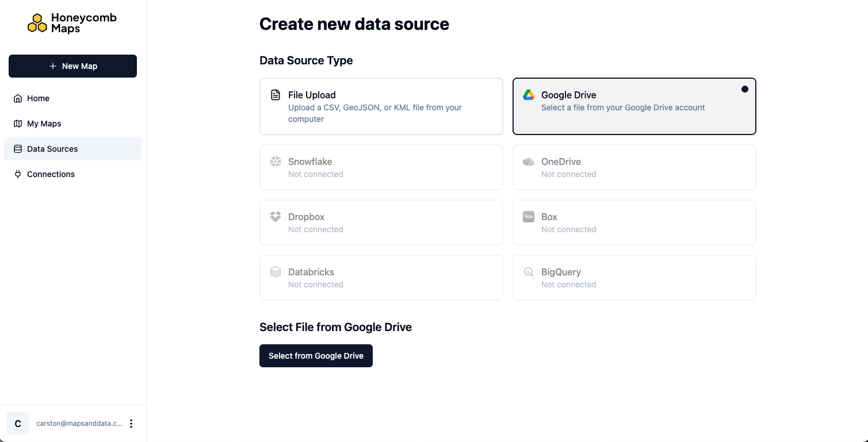Click the Dropbox icon

[x=276, y=217]
